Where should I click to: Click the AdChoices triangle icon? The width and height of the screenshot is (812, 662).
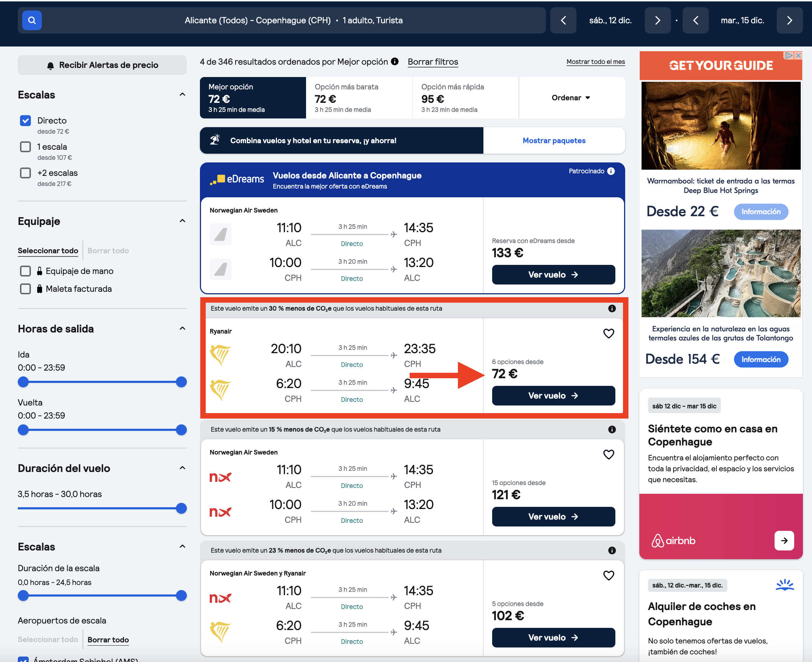[x=789, y=55]
